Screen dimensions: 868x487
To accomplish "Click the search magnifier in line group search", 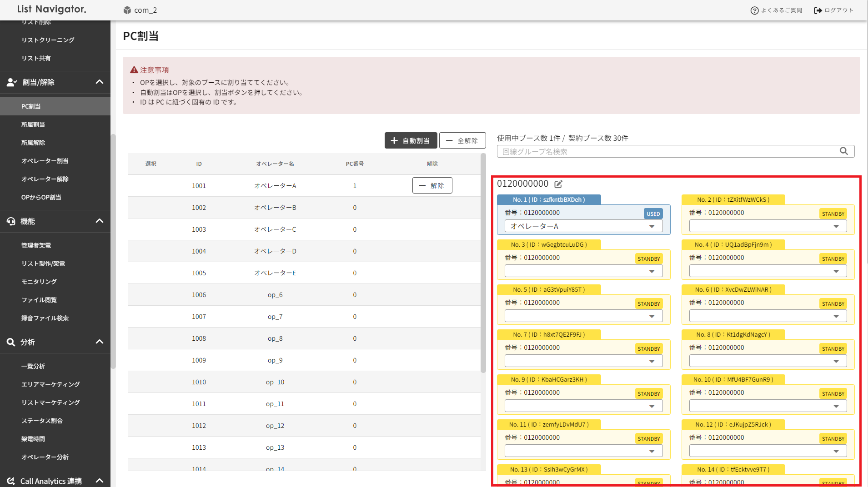I will click(844, 151).
